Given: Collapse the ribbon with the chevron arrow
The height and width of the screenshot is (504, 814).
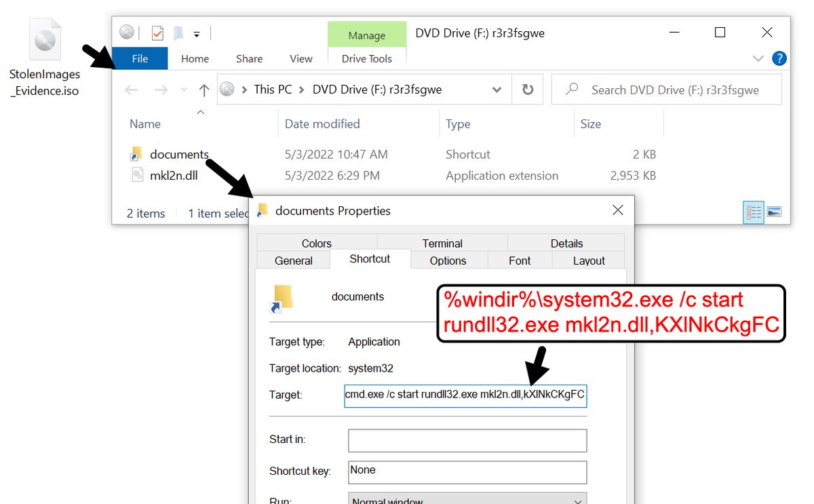Looking at the screenshot, I should pos(758,58).
